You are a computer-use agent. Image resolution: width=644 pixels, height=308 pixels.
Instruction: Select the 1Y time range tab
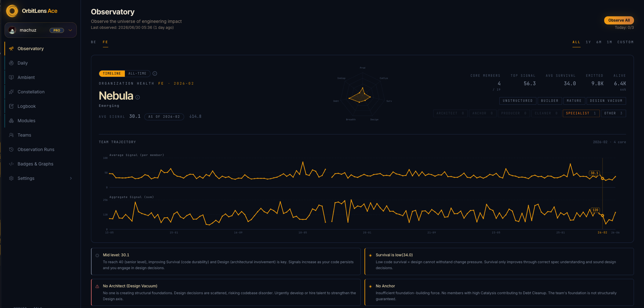pos(588,42)
